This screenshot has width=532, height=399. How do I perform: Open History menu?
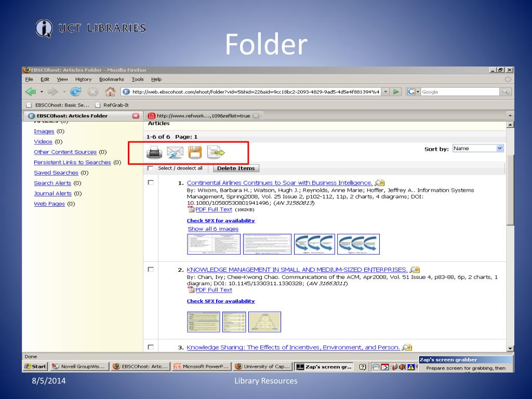(84, 79)
